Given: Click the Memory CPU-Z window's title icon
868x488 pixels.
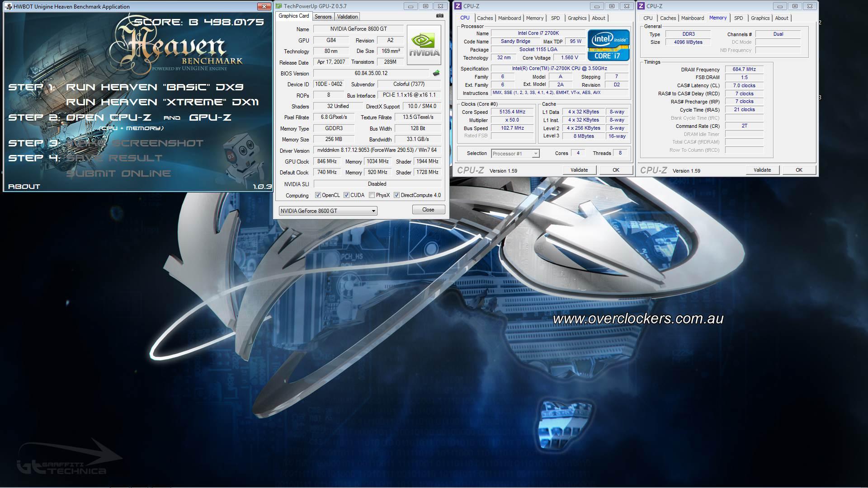Looking at the screenshot, I should 641,6.
